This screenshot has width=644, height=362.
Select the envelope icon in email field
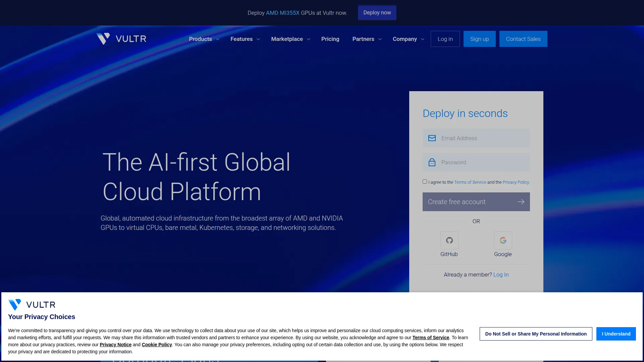click(x=432, y=138)
